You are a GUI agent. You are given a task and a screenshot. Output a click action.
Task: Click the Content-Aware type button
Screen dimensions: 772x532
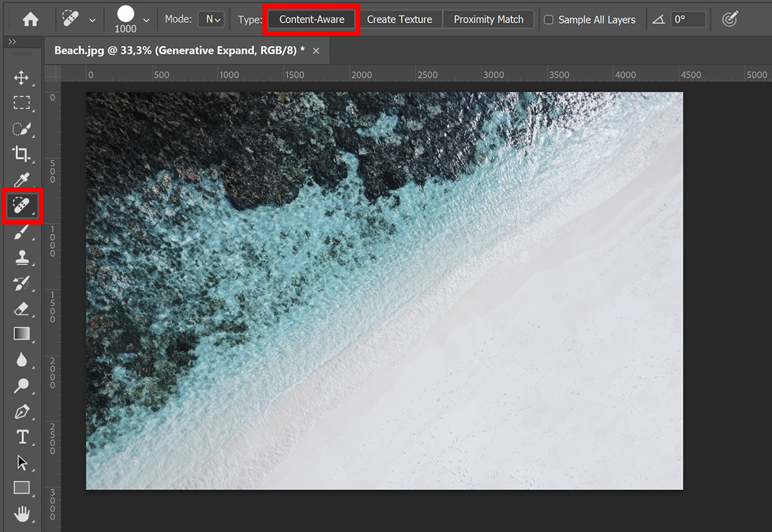pyautogui.click(x=312, y=19)
